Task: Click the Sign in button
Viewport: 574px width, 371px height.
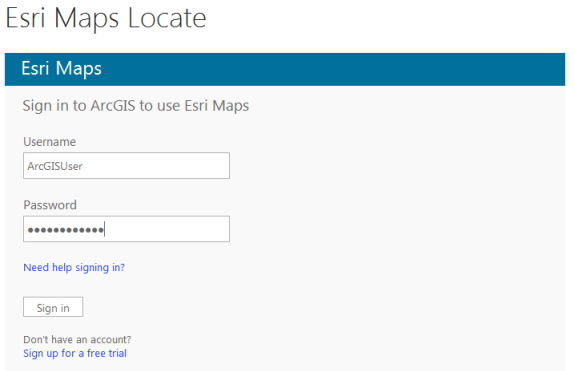Action: point(53,307)
